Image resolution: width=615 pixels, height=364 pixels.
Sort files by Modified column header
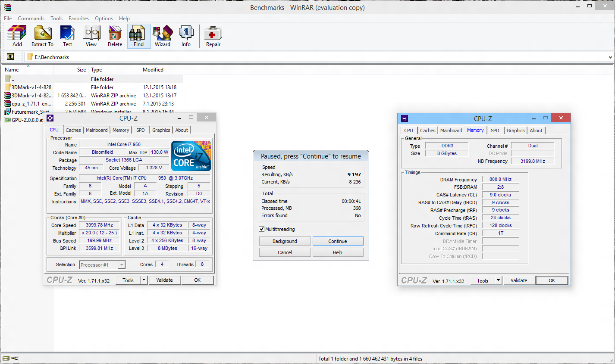pos(162,69)
